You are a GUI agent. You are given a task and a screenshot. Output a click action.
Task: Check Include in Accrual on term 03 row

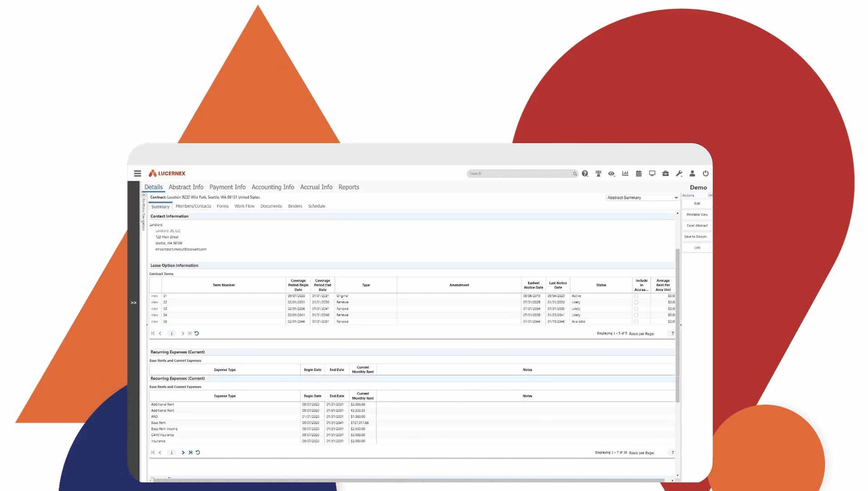coord(636,308)
